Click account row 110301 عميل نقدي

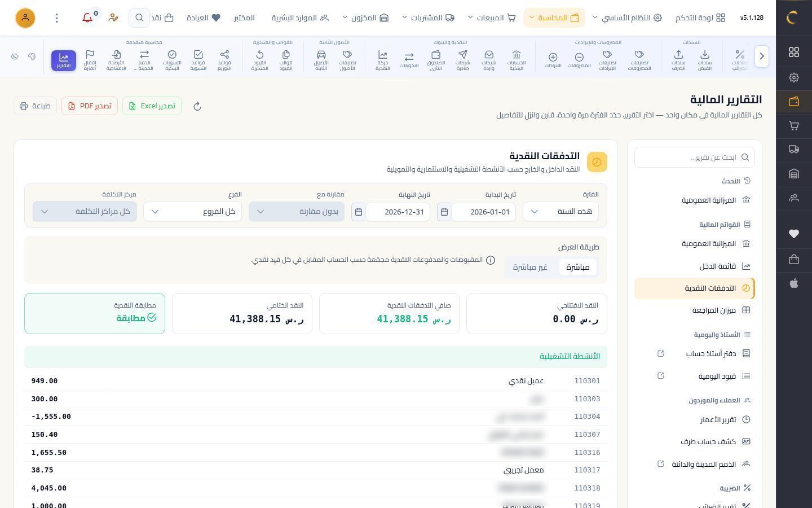316,381
